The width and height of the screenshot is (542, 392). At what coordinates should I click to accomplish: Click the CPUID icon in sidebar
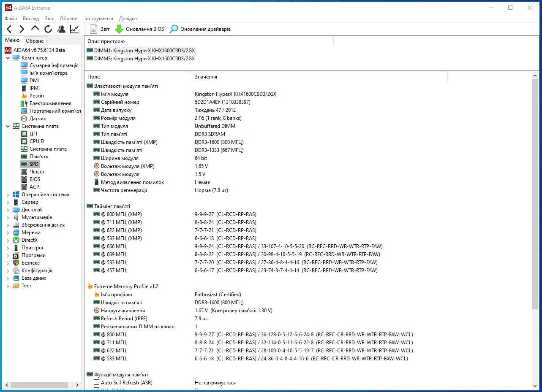point(24,141)
